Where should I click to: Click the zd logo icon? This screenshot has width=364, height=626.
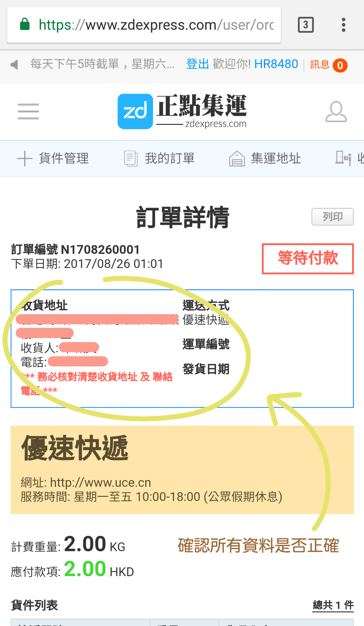tap(135, 111)
